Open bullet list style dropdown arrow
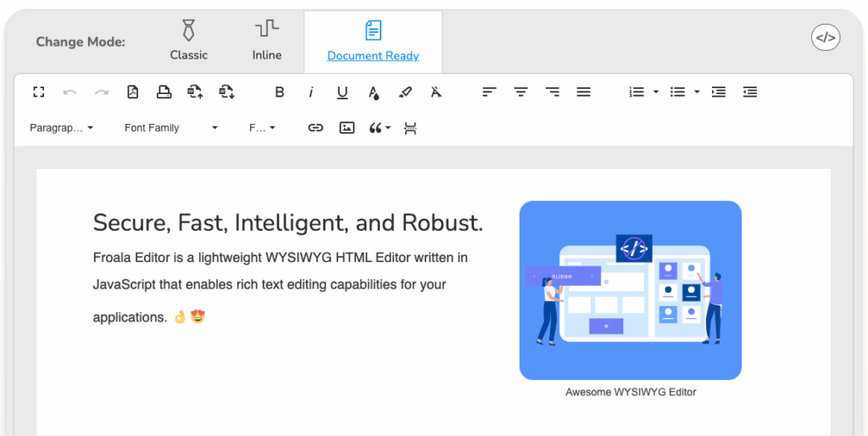Screen dimensions: 868x436 [697, 92]
